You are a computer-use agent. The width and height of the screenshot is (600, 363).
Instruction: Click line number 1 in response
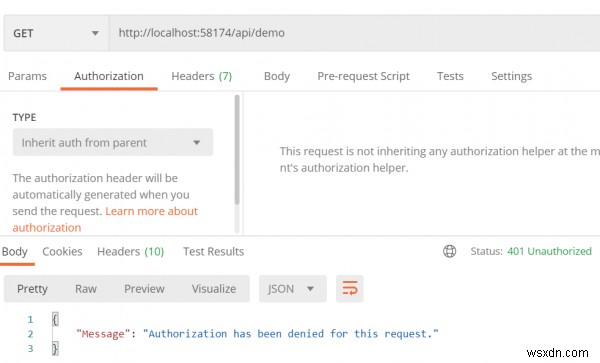(x=30, y=319)
